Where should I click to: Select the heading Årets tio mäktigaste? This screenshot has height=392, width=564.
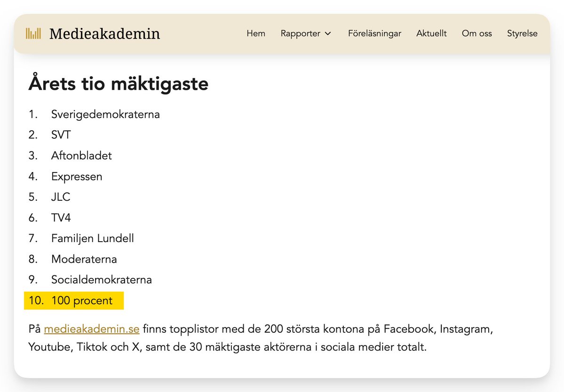pos(119,83)
